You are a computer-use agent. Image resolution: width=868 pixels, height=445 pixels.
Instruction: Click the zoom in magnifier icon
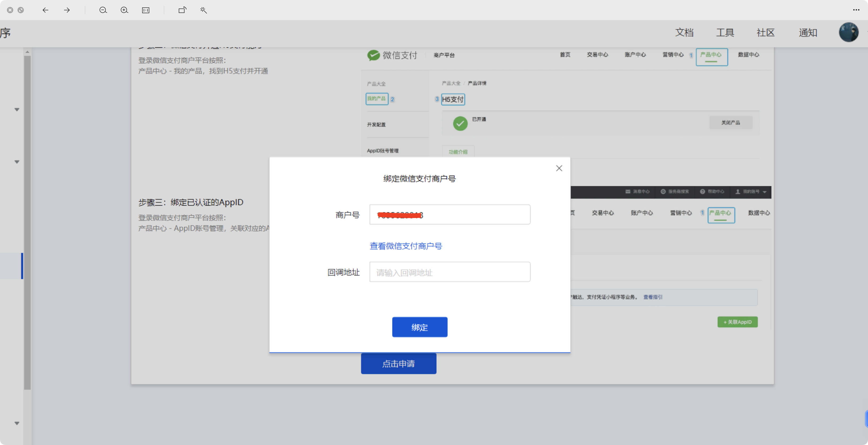click(x=124, y=10)
